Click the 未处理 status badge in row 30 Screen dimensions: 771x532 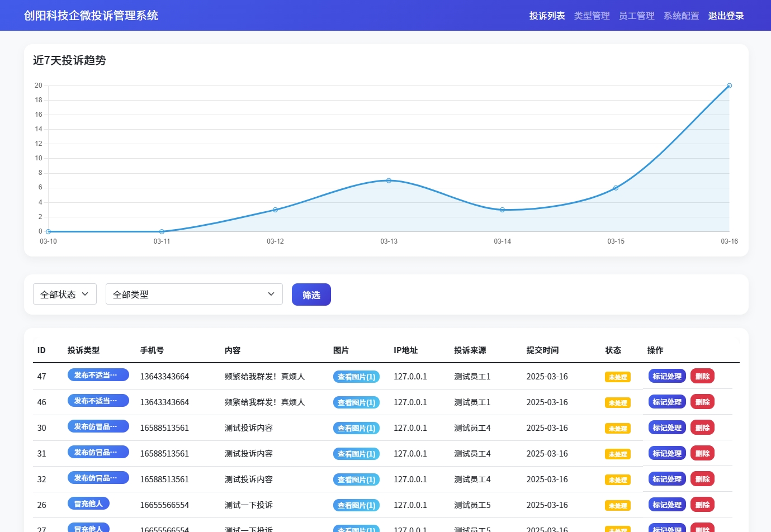(617, 429)
